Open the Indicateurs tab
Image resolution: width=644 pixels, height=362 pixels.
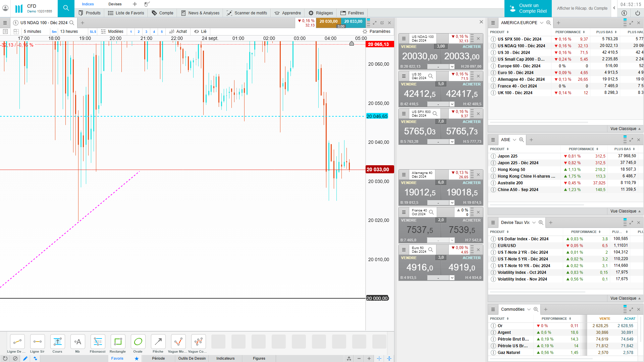pos(225,358)
